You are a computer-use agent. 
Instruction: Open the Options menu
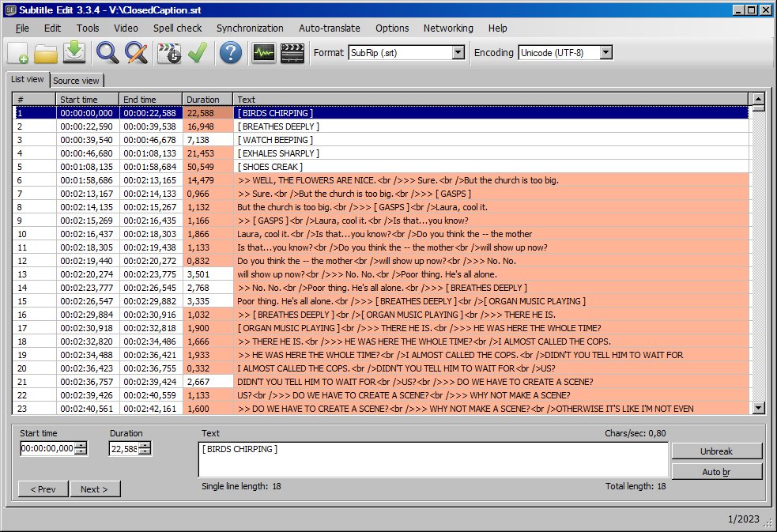click(x=392, y=28)
